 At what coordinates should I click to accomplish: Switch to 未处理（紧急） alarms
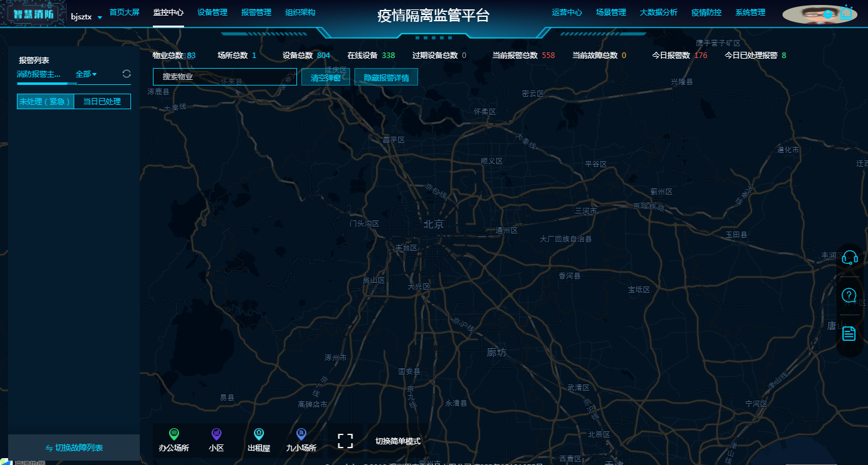tap(46, 101)
